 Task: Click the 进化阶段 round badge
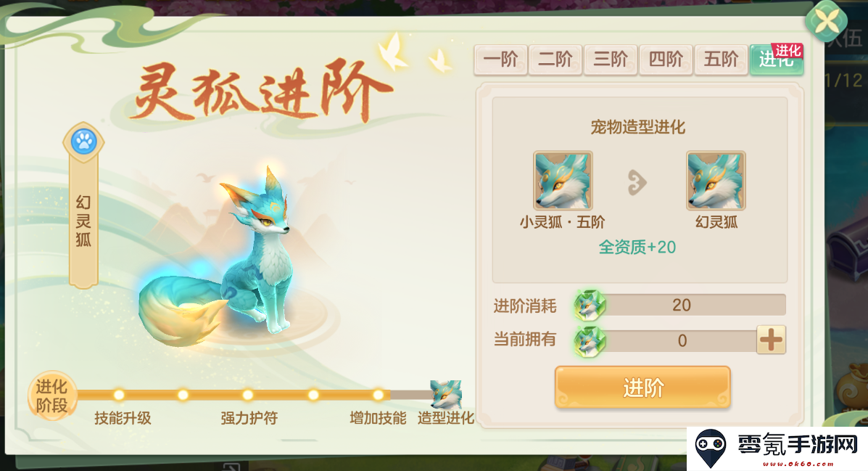pos(51,396)
